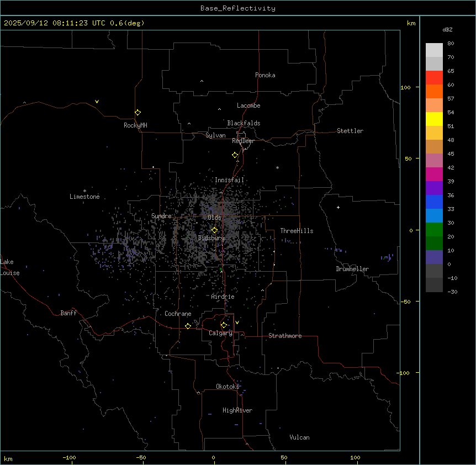Click the dBZ legend heading
Screen dimensions: 476x465
click(447, 30)
